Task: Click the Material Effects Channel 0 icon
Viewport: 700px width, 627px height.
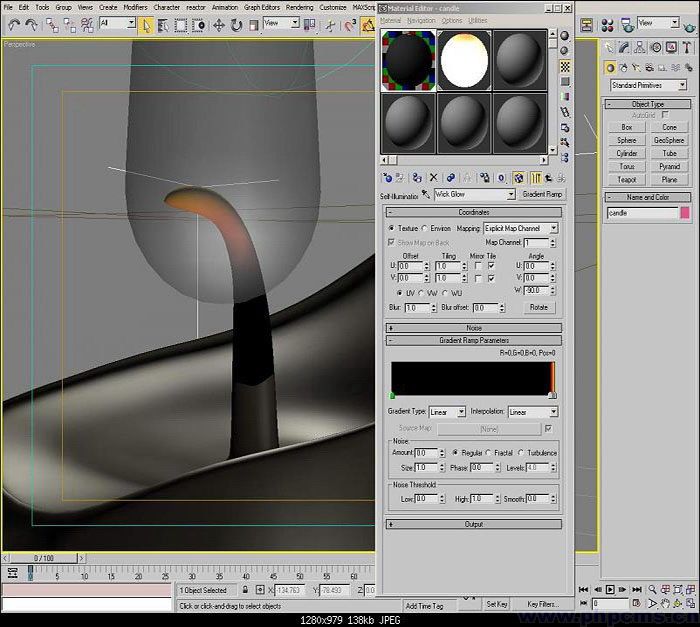Action: point(501,178)
